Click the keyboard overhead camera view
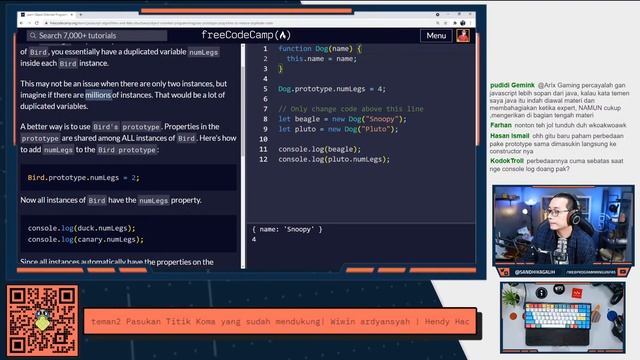Image resolution: width=640 pixels, height=360 pixels. tap(563, 317)
